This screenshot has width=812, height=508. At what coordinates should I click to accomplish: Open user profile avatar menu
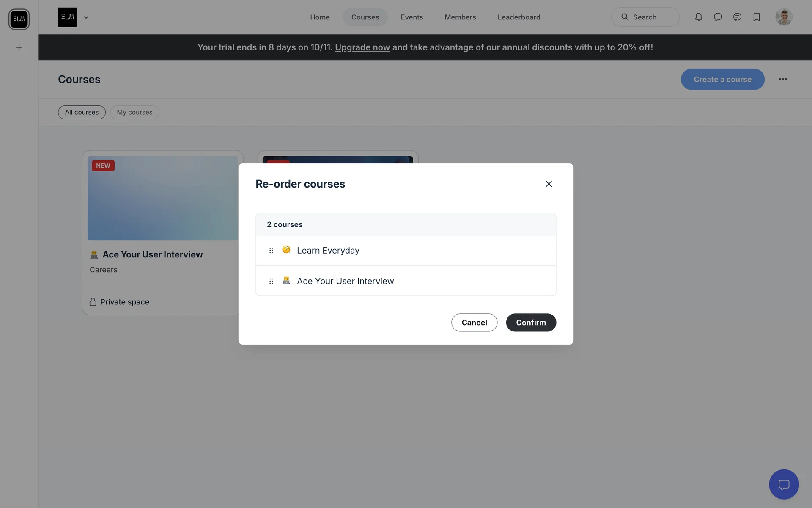(784, 17)
